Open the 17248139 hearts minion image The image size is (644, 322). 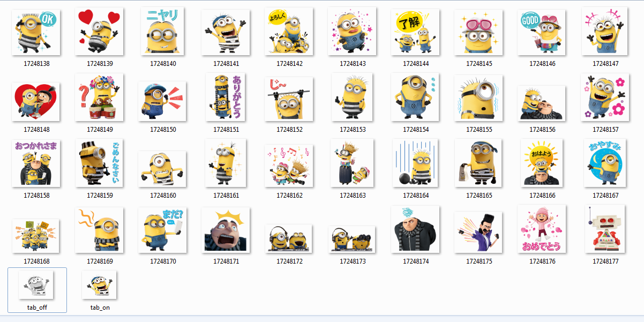coord(100,31)
